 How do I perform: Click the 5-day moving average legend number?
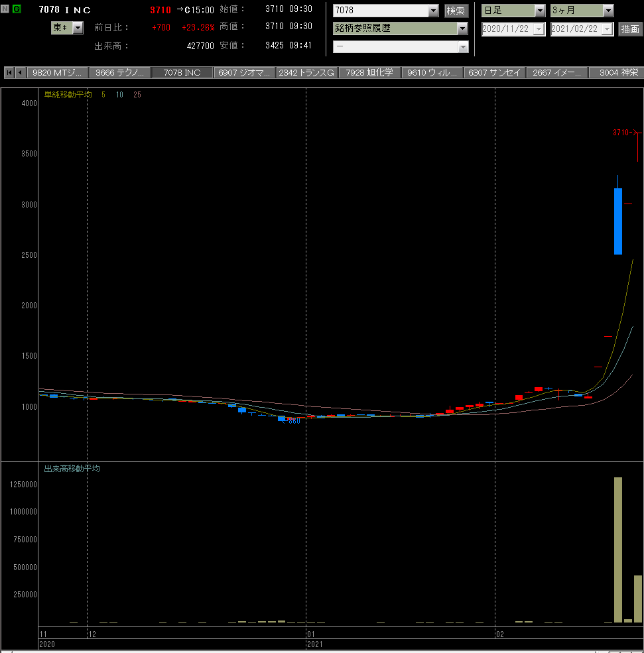click(x=103, y=95)
